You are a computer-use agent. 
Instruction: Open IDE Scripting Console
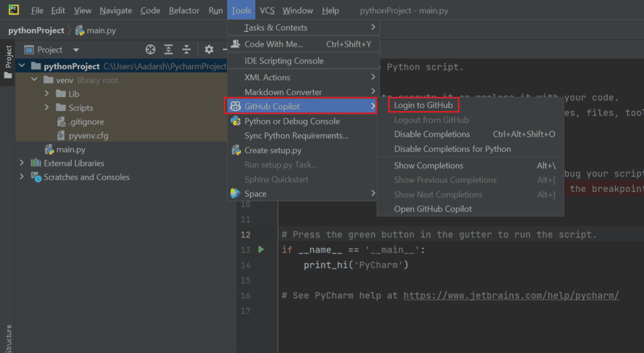point(303,61)
